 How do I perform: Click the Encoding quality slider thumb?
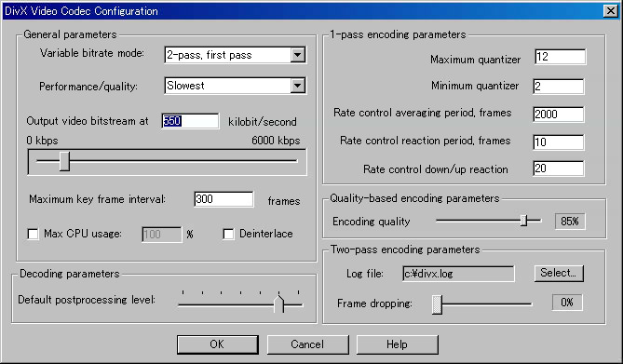pyautogui.click(x=524, y=221)
